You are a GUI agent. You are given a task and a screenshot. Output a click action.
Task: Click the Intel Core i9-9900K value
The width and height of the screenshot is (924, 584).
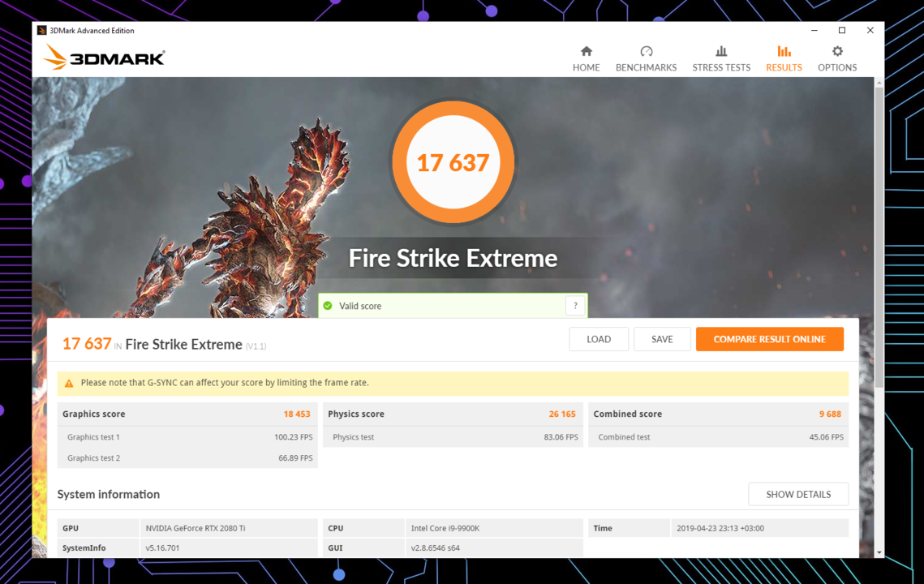tap(445, 528)
